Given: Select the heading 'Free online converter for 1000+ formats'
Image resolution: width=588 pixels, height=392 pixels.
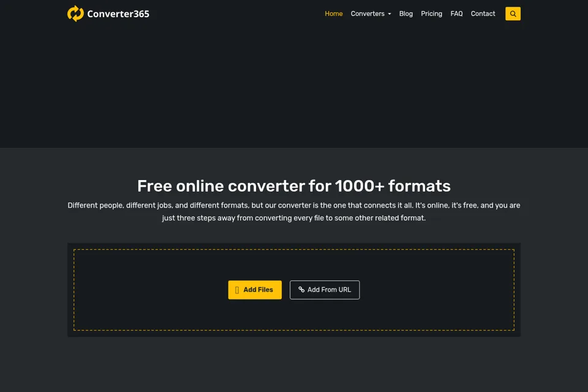Looking at the screenshot, I should click(293, 186).
